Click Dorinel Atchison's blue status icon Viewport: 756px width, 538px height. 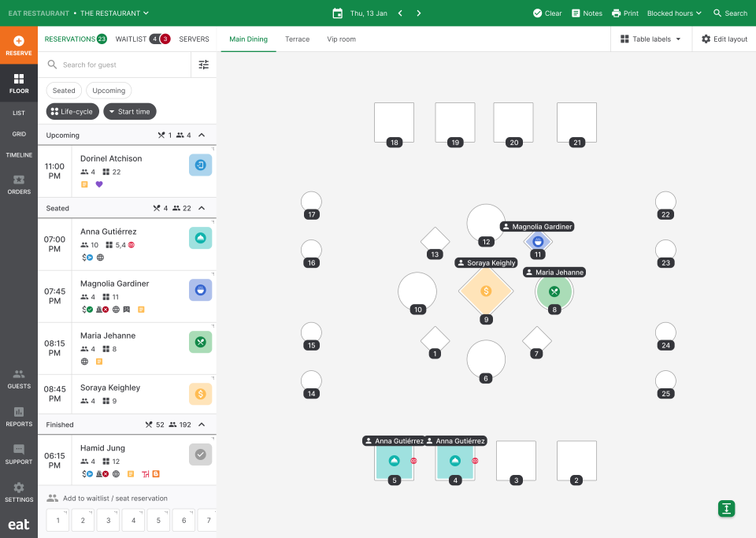pos(201,165)
